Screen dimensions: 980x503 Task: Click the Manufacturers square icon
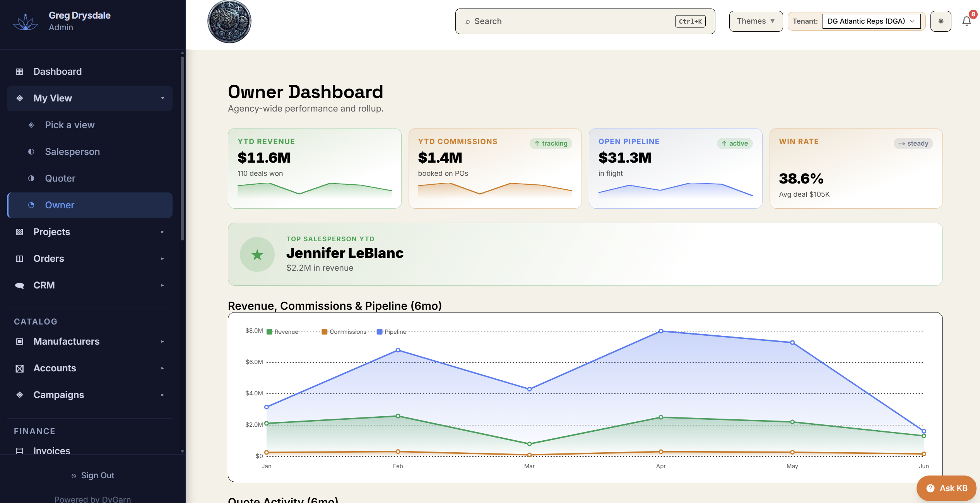20,342
